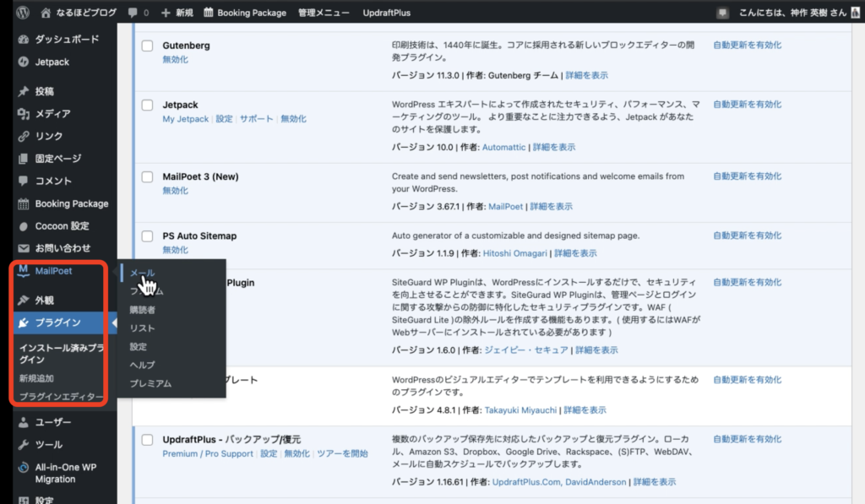Click the MailPoet M icon in the sidebar
The width and height of the screenshot is (865, 504).
(23, 270)
